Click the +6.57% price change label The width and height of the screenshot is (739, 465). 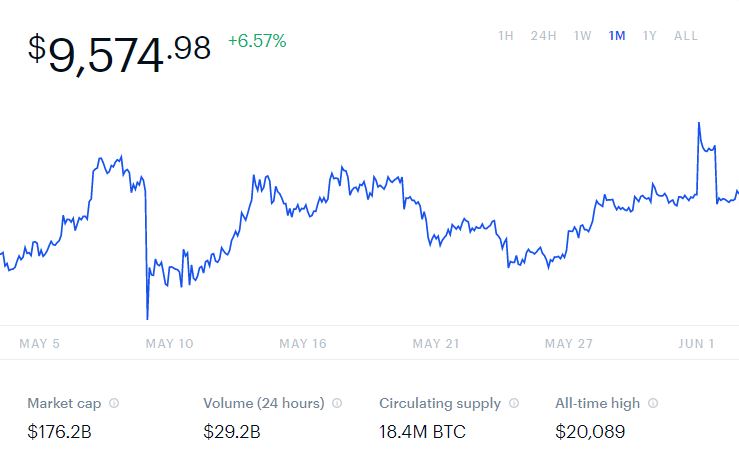[257, 41]
